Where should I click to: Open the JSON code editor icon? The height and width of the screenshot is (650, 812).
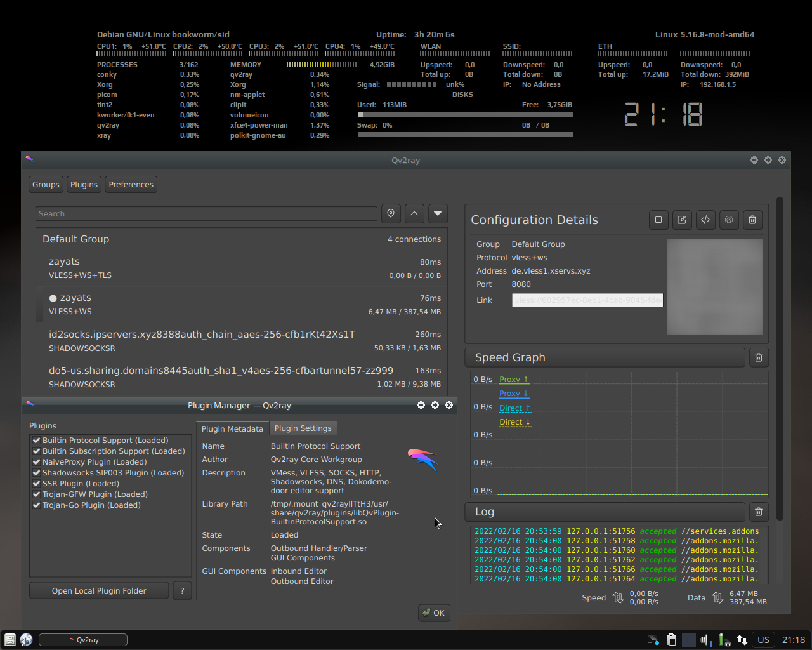coord(705,220)
